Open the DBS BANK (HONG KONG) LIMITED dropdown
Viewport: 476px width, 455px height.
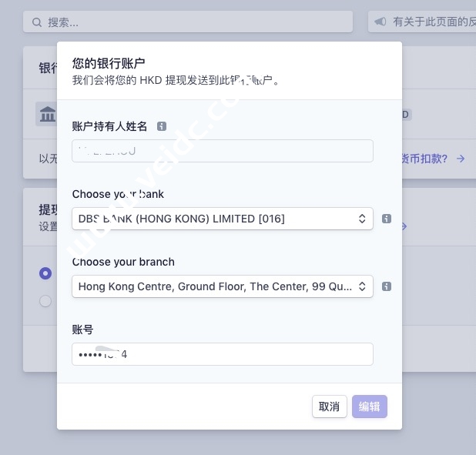(x=223, y=219)
